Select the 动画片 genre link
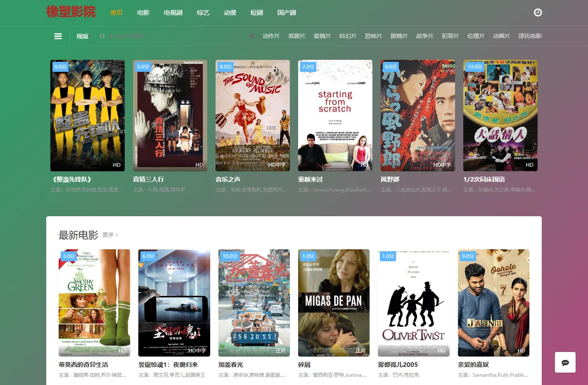This screenshot has width=588, height=385. click(501, 36)
